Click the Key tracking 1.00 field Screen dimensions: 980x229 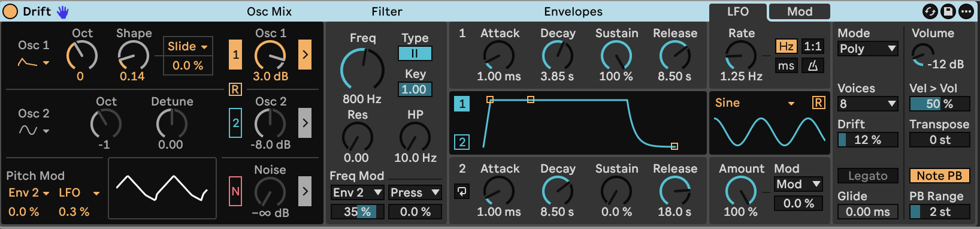point(415,89)
